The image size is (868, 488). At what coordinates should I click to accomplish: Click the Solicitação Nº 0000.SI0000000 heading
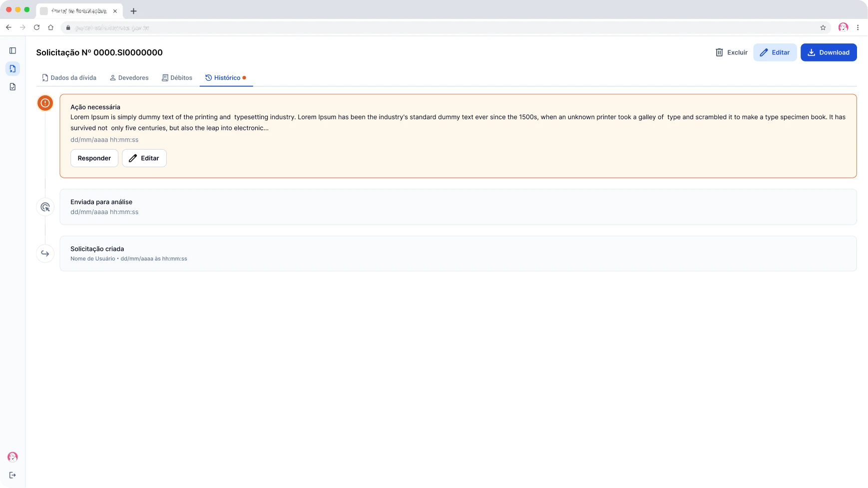pos(99,52)
